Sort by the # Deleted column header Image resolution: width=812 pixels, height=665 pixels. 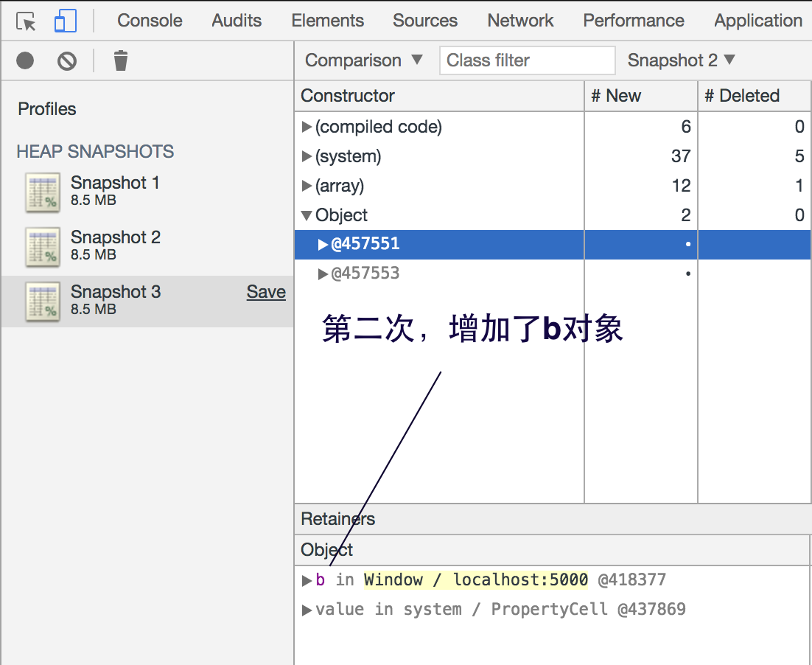click(x=755, y=96)
